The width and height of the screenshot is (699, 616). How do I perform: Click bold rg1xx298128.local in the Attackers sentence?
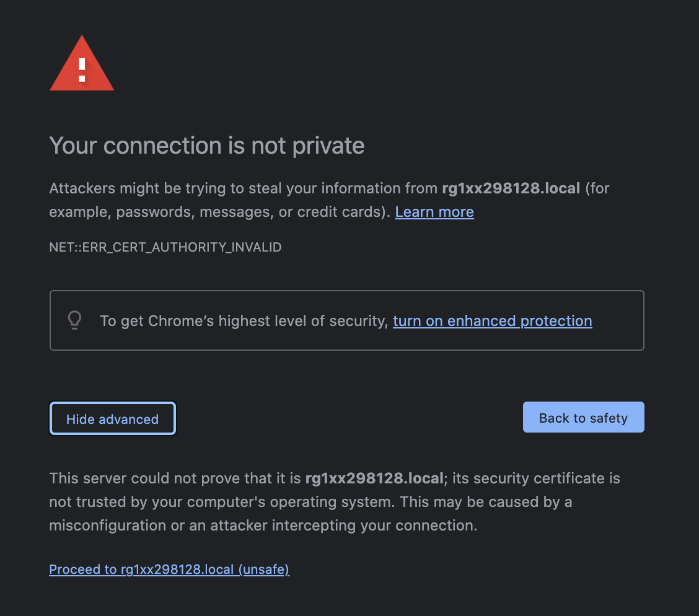pos(511,188)
